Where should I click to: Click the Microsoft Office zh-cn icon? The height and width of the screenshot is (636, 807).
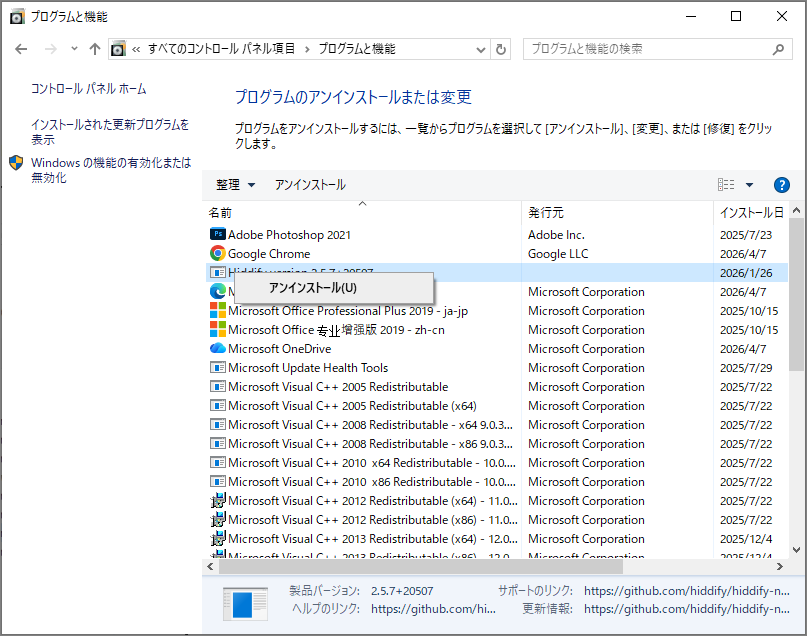click(218, 329)
